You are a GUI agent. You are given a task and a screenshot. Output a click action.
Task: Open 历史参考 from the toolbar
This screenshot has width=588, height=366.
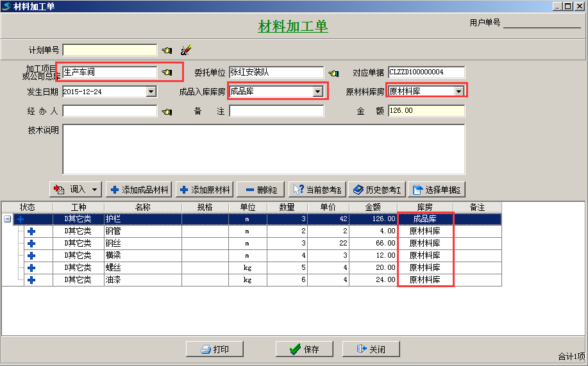pyautogui.click(x=378, y=190)
